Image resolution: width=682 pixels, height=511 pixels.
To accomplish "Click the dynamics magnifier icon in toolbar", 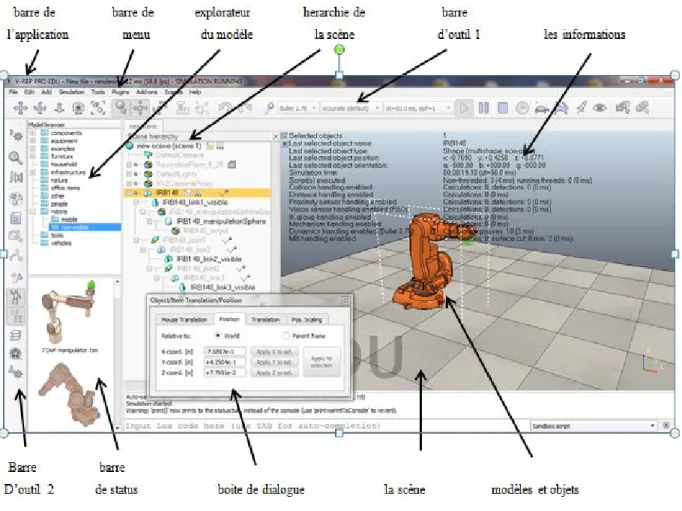I will pos(269,107).
